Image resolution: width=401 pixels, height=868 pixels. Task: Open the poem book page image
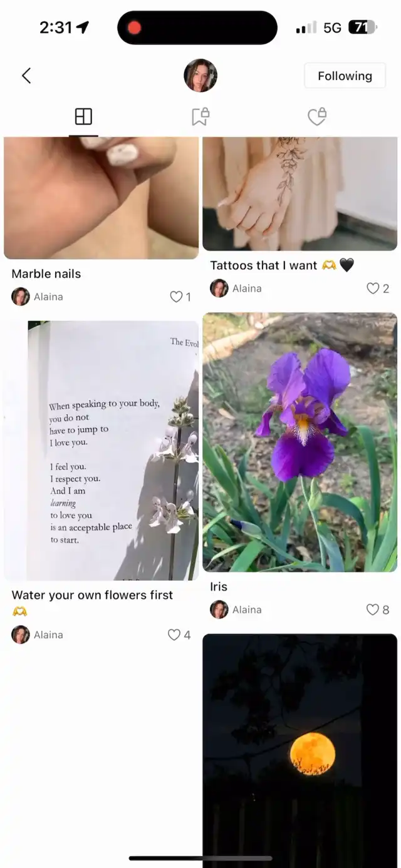(x=102, y=451)
